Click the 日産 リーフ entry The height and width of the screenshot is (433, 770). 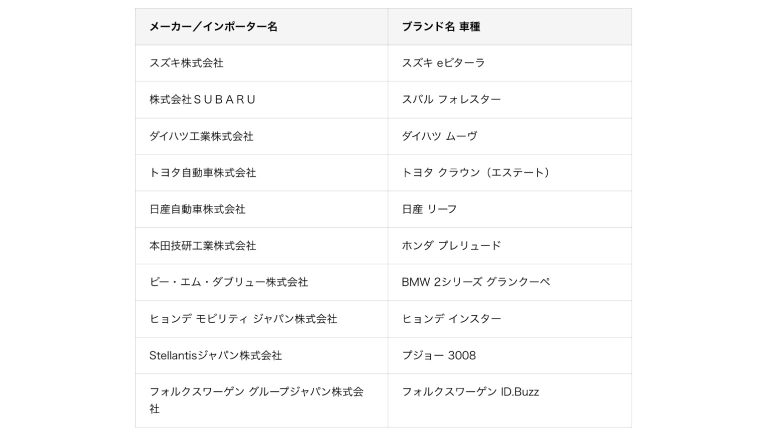pyautogui.click(x=430, y=209)
